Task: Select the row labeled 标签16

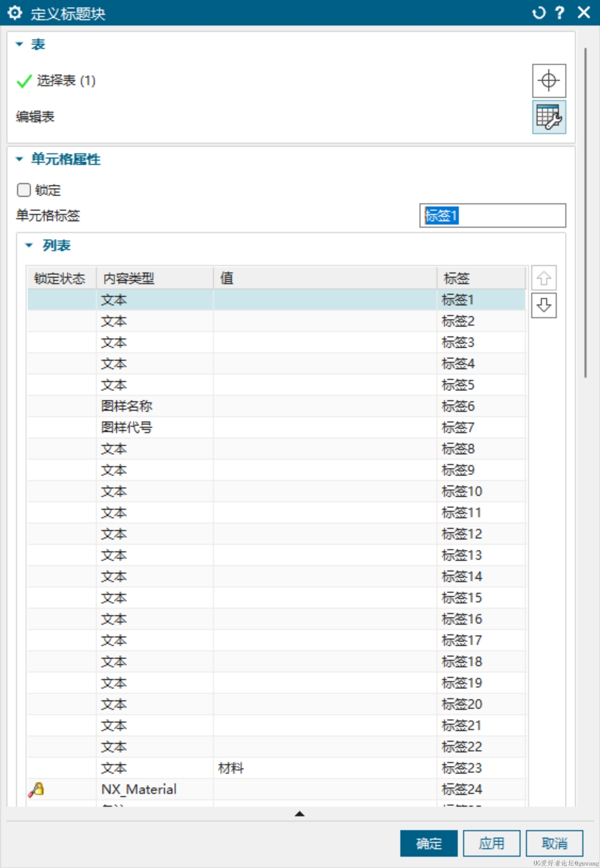Action: (276, 619)
